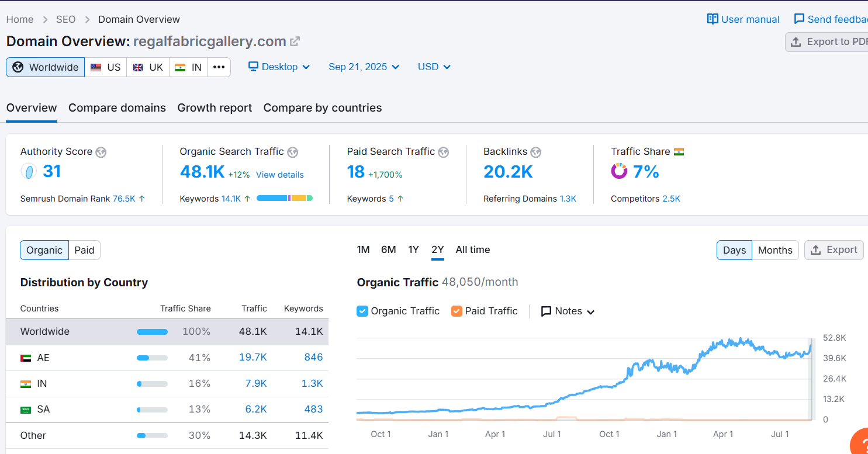Switch distribution view to Paid
Viewport: 868px width, 454px height.
pos(84,250)
